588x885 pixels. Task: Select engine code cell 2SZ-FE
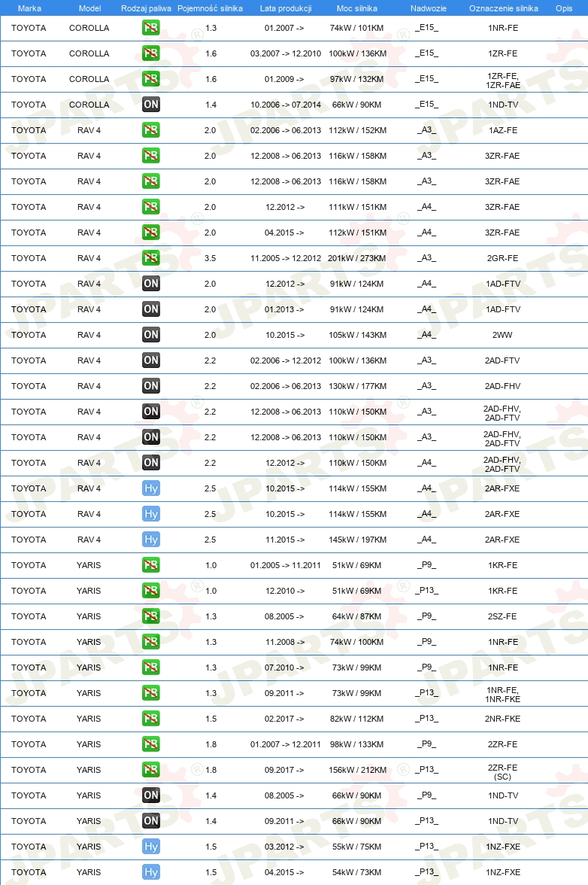point(502,616)
